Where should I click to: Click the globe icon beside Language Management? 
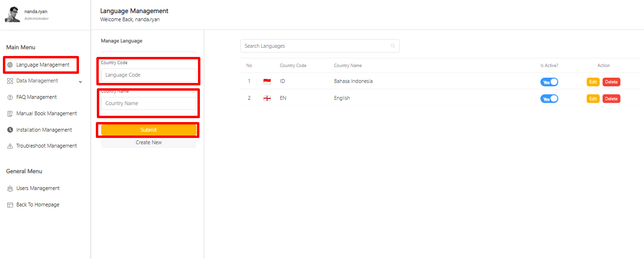pyautogui.click(x=10, y=65)
